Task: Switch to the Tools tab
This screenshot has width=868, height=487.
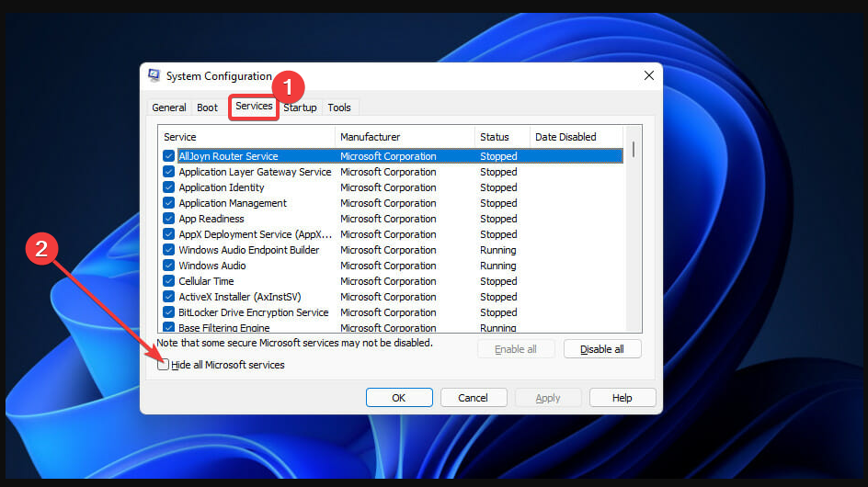Action: click(x=338, y=108)
